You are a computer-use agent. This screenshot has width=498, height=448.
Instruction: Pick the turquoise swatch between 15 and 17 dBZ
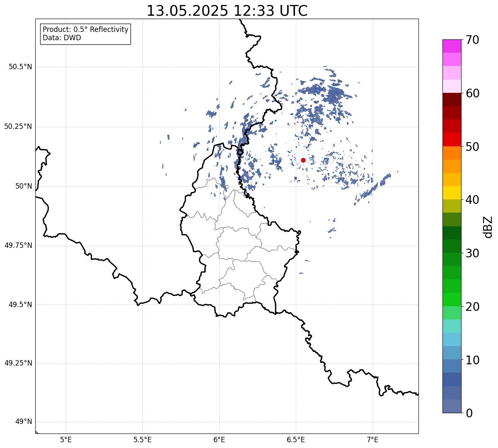click(x=452, y=326)
